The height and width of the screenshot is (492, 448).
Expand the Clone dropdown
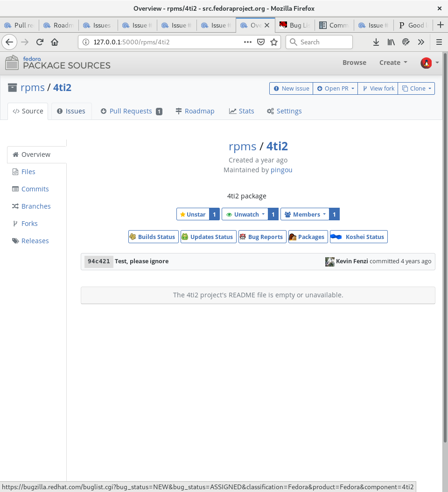(416, 89)
